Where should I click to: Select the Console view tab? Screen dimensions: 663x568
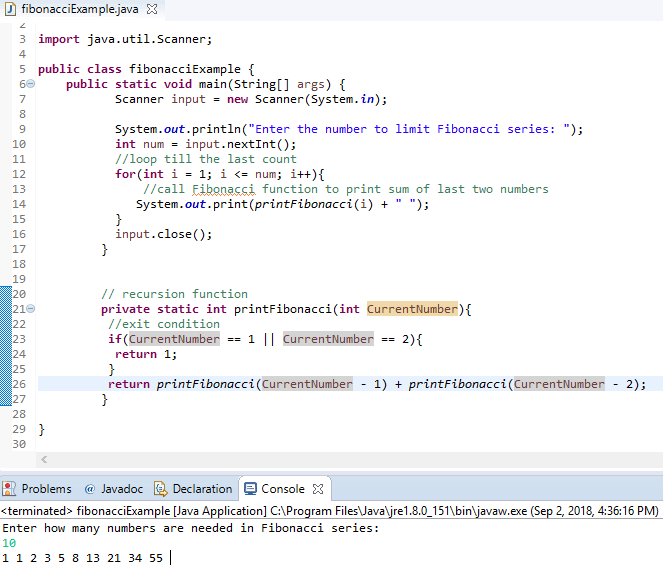click(283, 489)
